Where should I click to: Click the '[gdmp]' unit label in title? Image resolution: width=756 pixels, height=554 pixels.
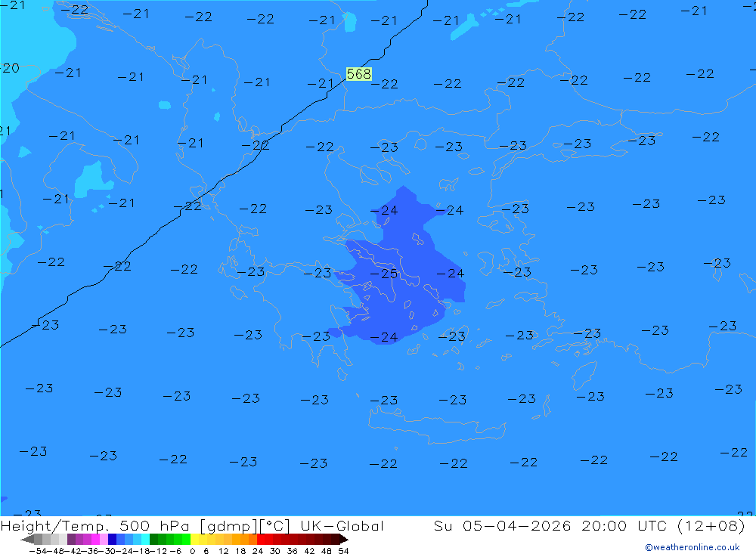click(x=228, y=526)
